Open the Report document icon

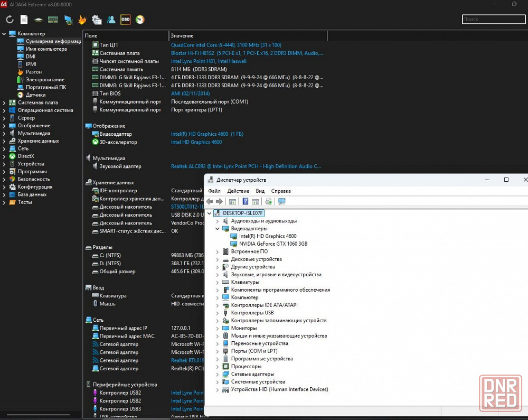pyautogui.click(x=24, y=20)
